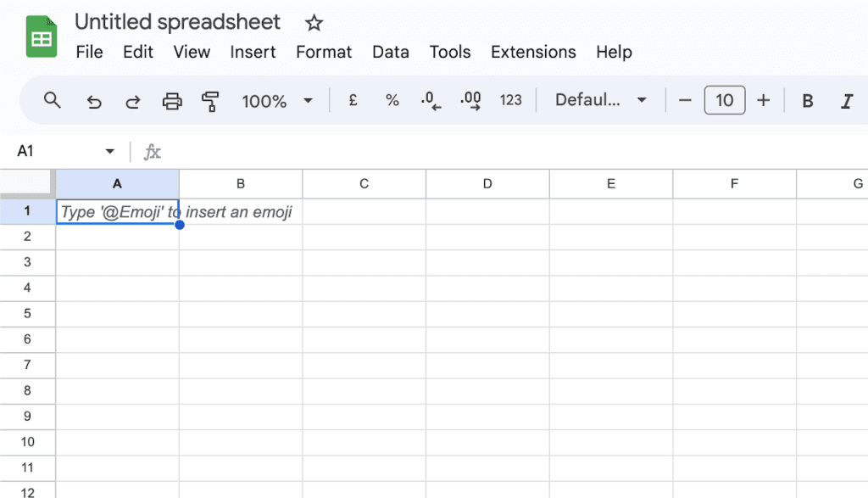Open the Default font dropdown
Image resolution: width=868 pixels, height=498 pixels.
(600, 100)
